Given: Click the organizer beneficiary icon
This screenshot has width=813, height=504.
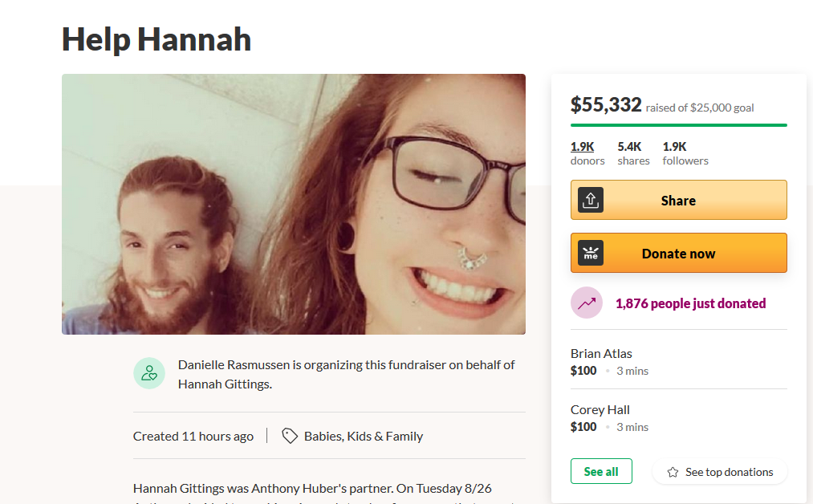Looking at the screenshot, I should (x=149, y=373).
